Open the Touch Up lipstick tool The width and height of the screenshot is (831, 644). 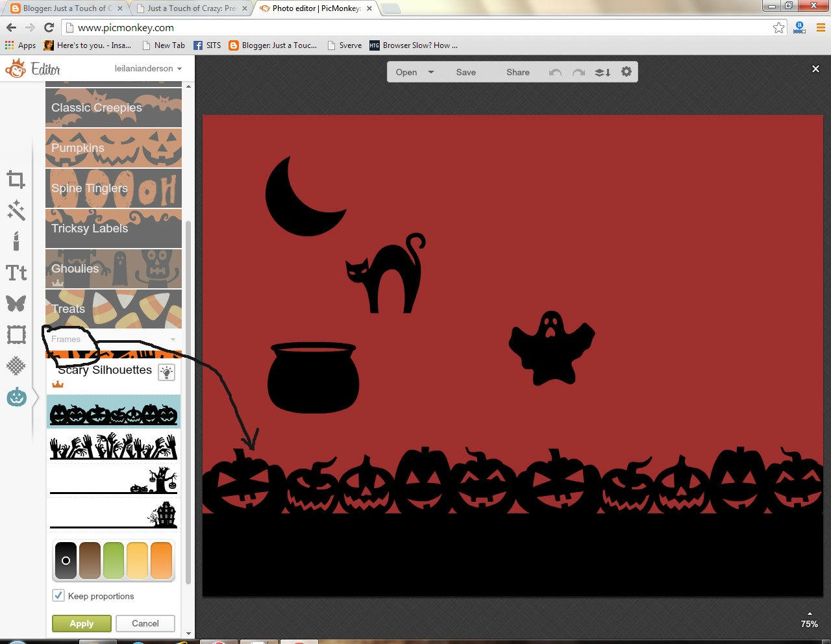(16, 241)
